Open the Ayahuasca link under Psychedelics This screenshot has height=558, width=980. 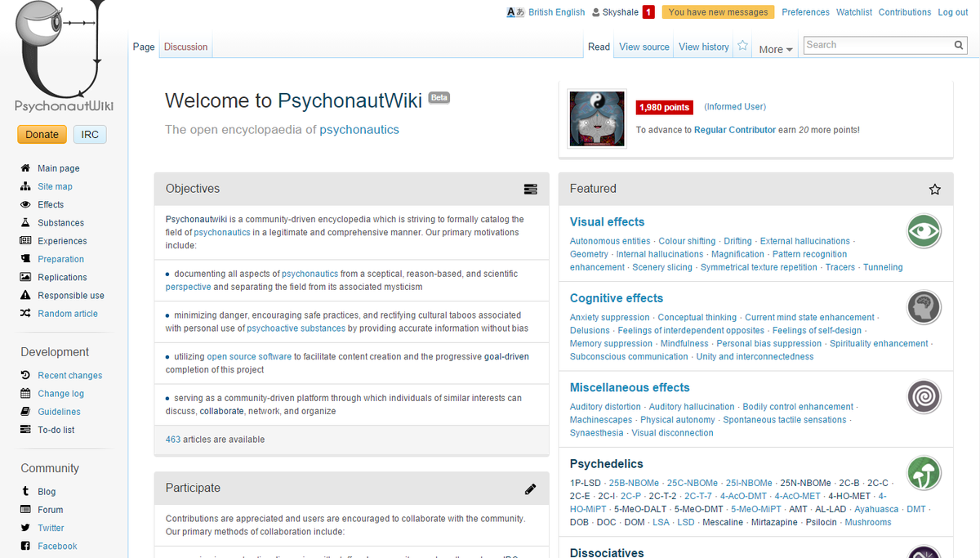pyautogui.click(x=876, y=509)
